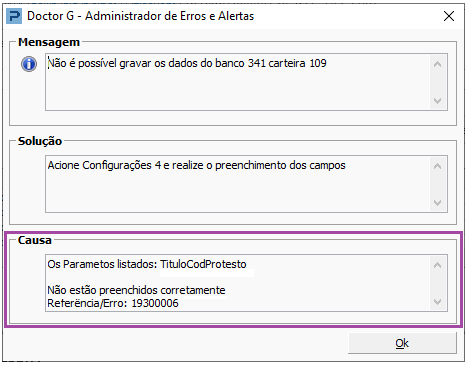The height and width of the screenshot is (370, 471).
Task: Click down arrow of Solução text box scrollbar
Action: pos(437,202)
